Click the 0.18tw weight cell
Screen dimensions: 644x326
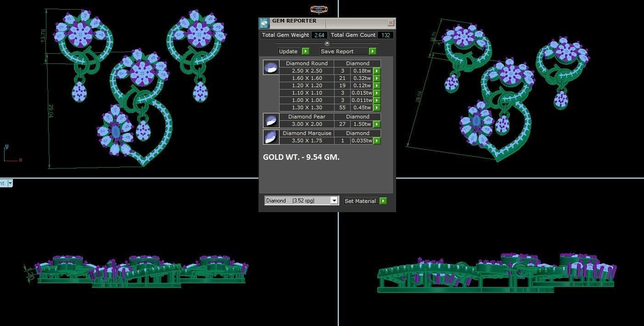point(362,71)
